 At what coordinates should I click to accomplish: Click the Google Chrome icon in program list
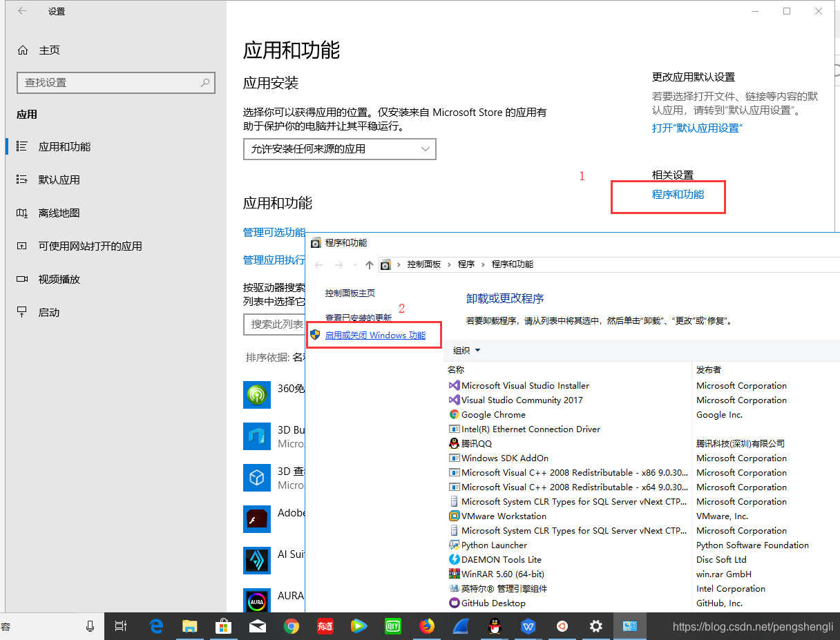[x=455, y=414]
